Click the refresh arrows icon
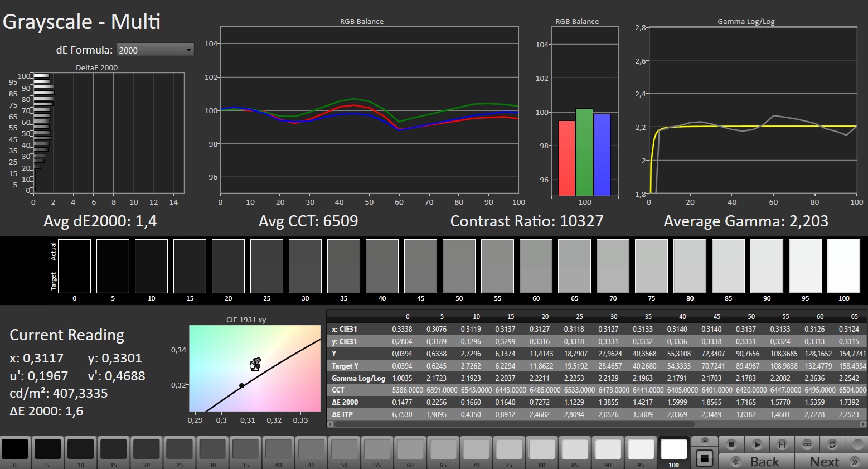The image size is (868, 469). point(832,444)
